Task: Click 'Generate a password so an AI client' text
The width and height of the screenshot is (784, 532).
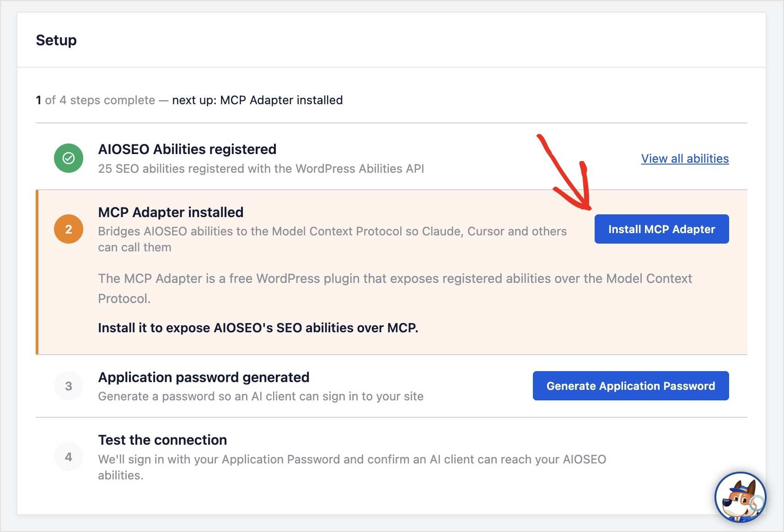Action: point(261,396)
